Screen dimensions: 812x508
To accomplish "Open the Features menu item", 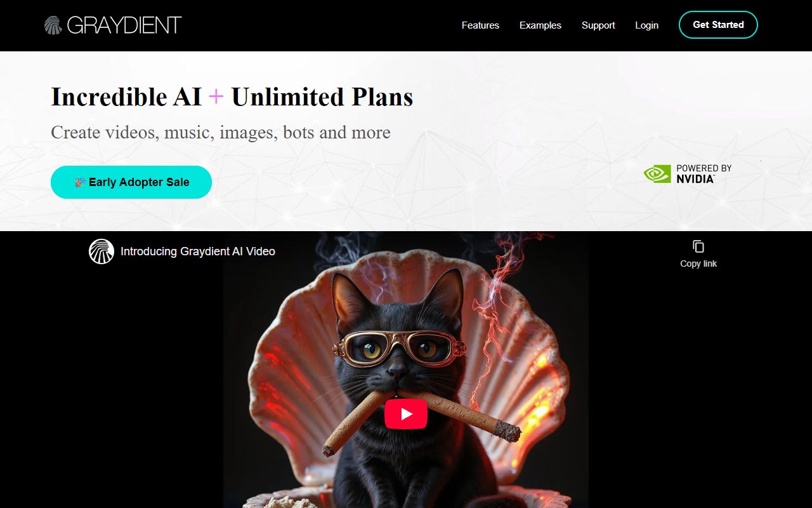I will (x=480, y=25).
